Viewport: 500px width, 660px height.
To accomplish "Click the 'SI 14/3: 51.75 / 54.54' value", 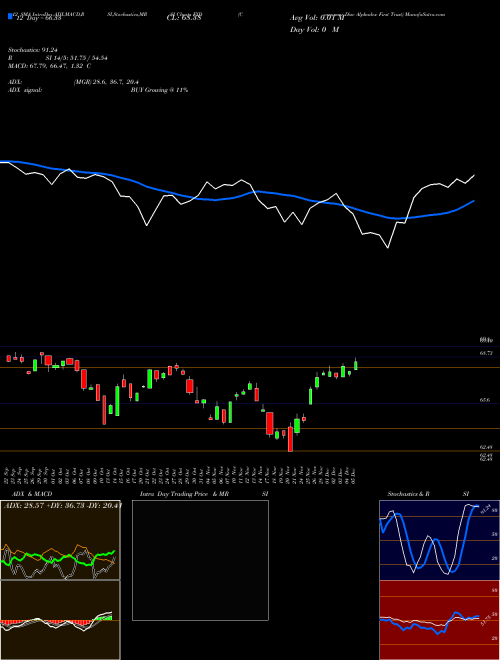I will (x=77, y=58).
